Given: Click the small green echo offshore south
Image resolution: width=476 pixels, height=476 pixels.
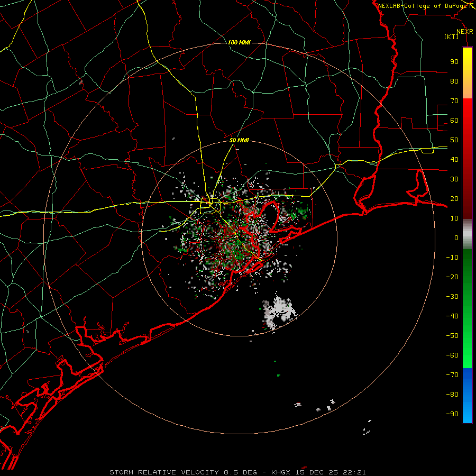Looking at the screenshot, I should coord(279,376).
